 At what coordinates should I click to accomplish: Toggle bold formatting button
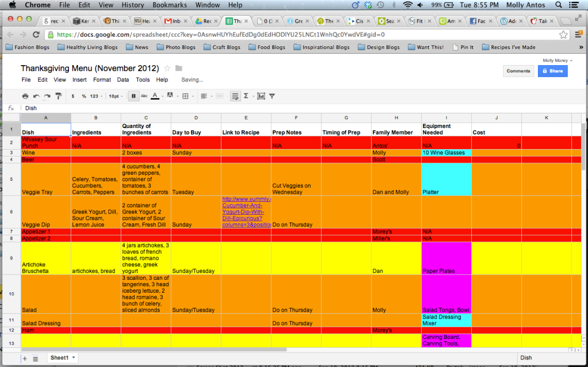pos(133,96)
